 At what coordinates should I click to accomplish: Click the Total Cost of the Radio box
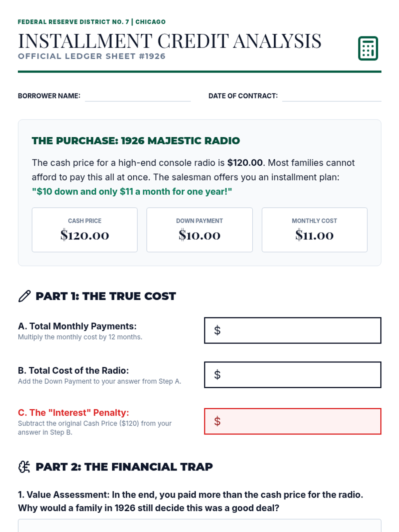[293, 375]
